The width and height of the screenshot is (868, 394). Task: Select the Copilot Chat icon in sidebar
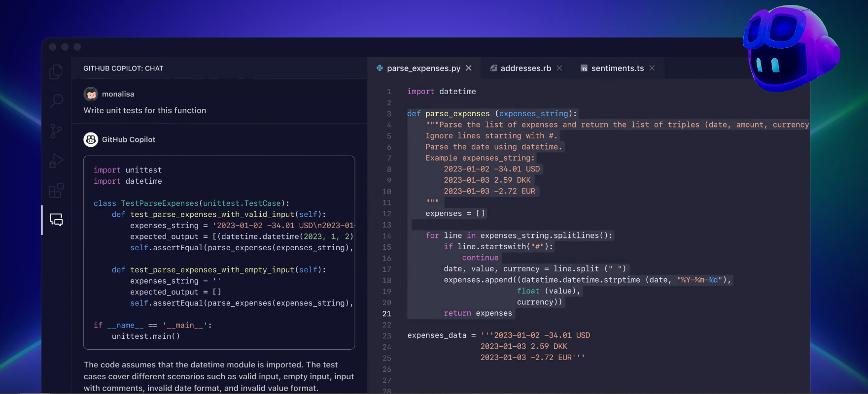coord(56,220)
